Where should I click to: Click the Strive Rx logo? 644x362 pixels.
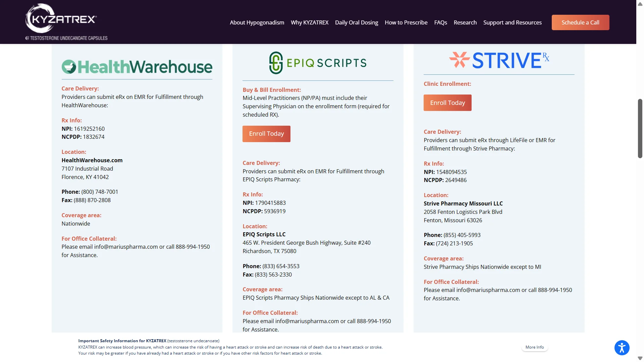(x=499, y=60)
